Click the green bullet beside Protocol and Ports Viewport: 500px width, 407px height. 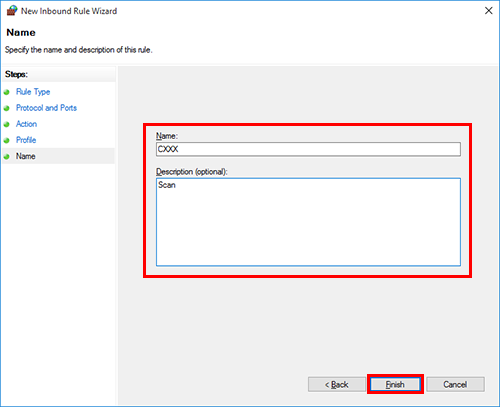pos(6,108)
